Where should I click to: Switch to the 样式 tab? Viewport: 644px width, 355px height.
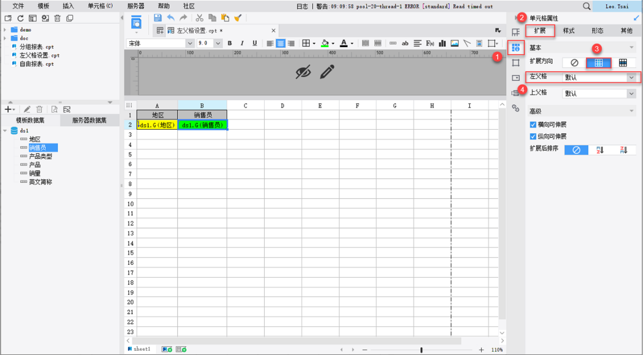[569, 31]
